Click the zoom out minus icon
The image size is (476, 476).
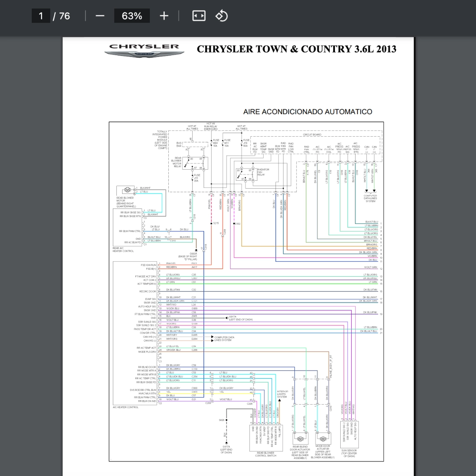click(100, 16)
